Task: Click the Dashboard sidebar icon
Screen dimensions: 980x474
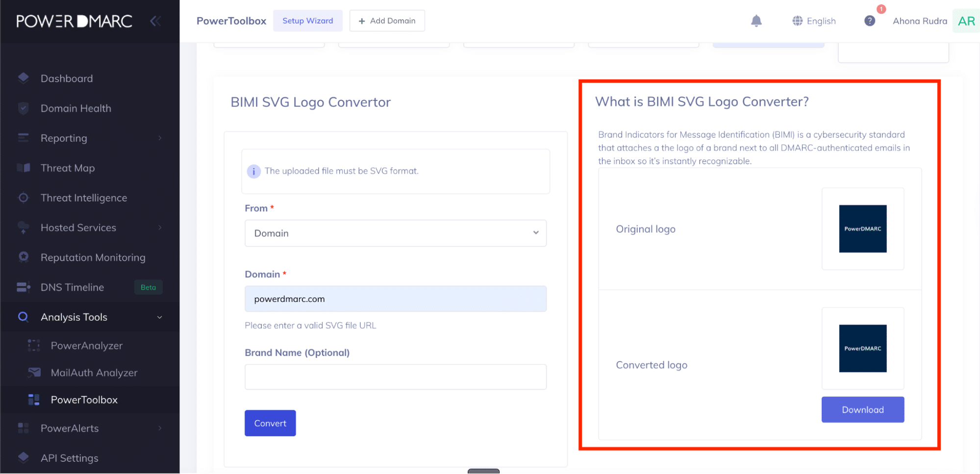Action: 23,78
